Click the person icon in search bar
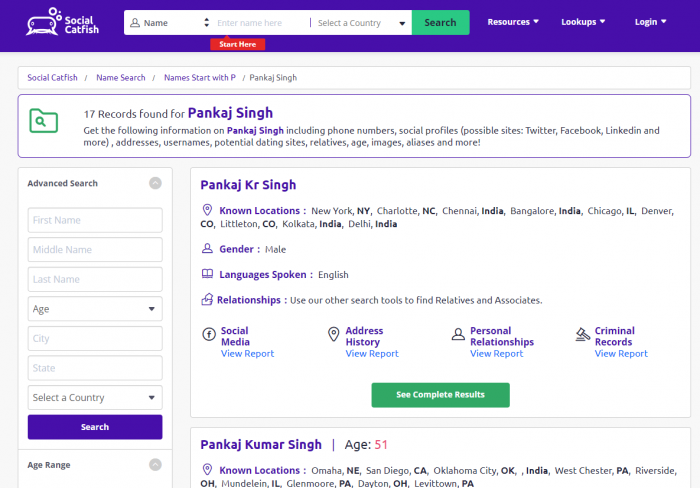Viewport: 700px width, 488px height. [135, 23]
